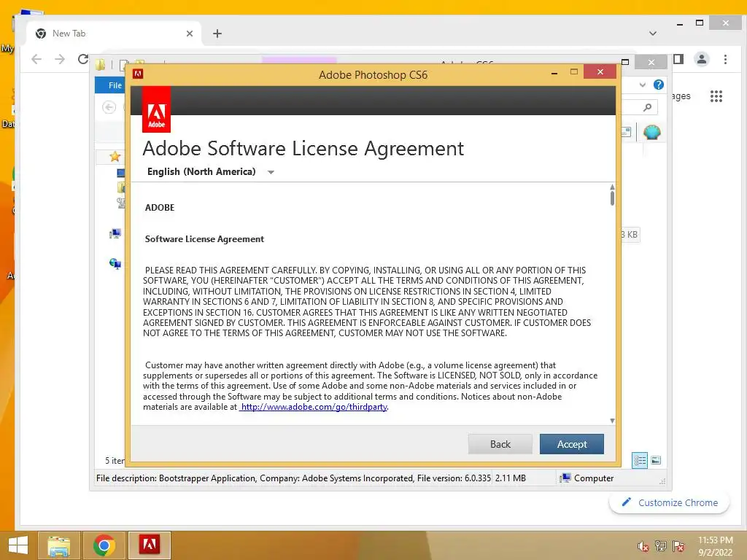Click the license text scrollbar thumb
Screen dimensions: 747x560
click(x=612, y=197)
